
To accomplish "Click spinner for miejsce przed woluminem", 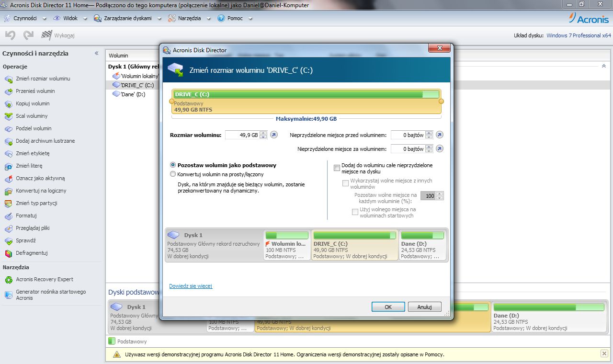I will (429, 135).
